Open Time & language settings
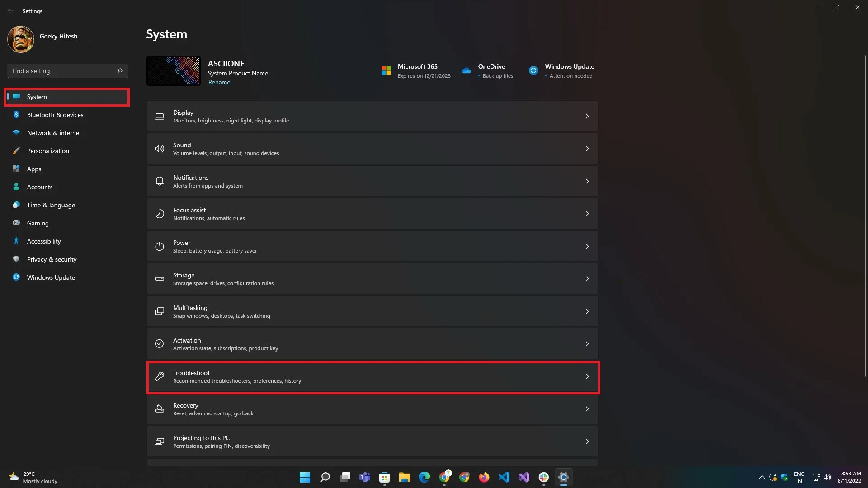 pyautogui.click(x=67, y=205)
